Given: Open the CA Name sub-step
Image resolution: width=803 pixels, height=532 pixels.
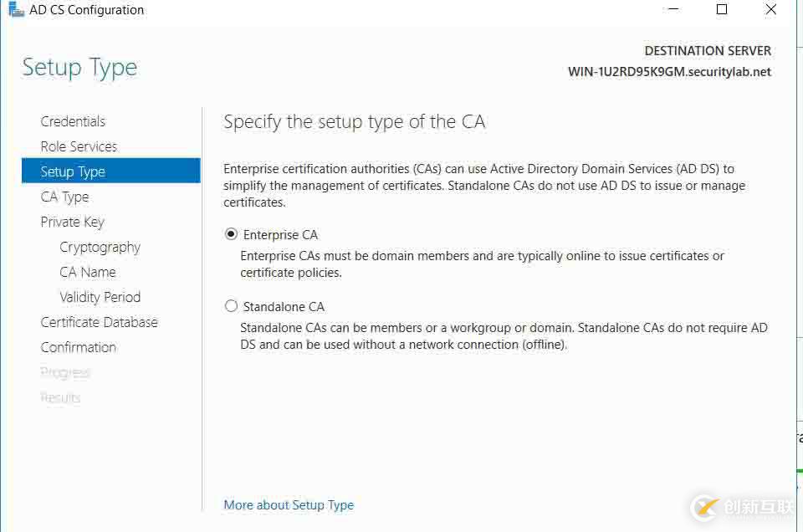Looking at the screenshot, I should pos(87,272).
